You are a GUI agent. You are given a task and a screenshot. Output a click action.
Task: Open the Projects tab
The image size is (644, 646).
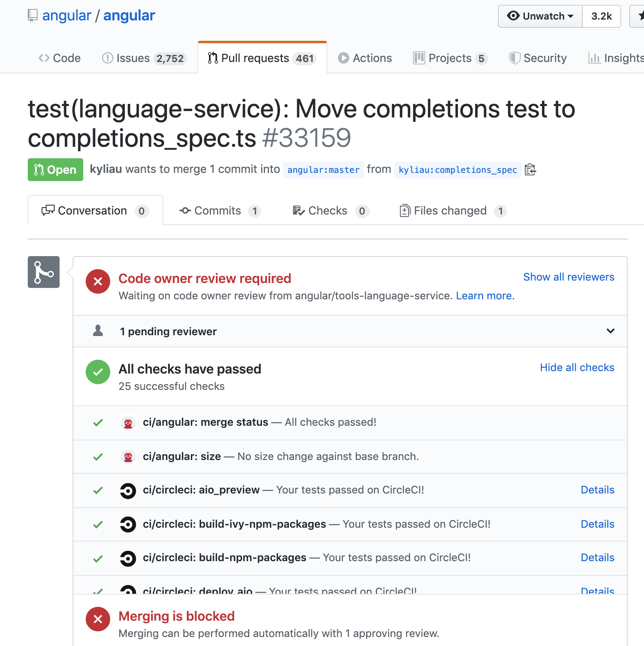point(451,58)
